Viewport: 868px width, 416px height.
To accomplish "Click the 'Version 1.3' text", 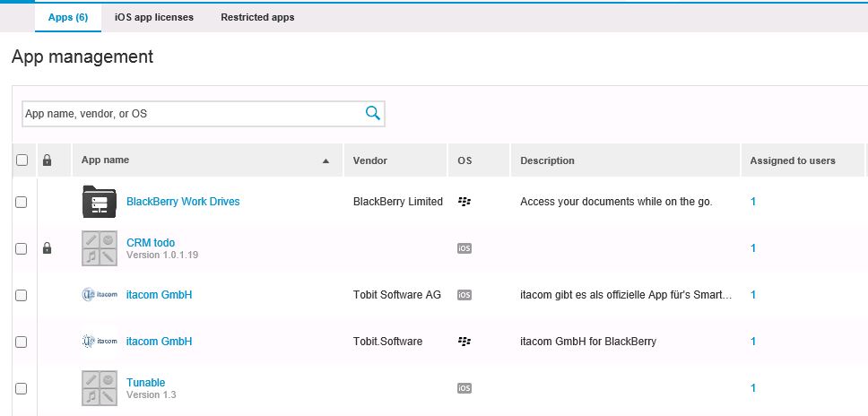I will (152, 395).
